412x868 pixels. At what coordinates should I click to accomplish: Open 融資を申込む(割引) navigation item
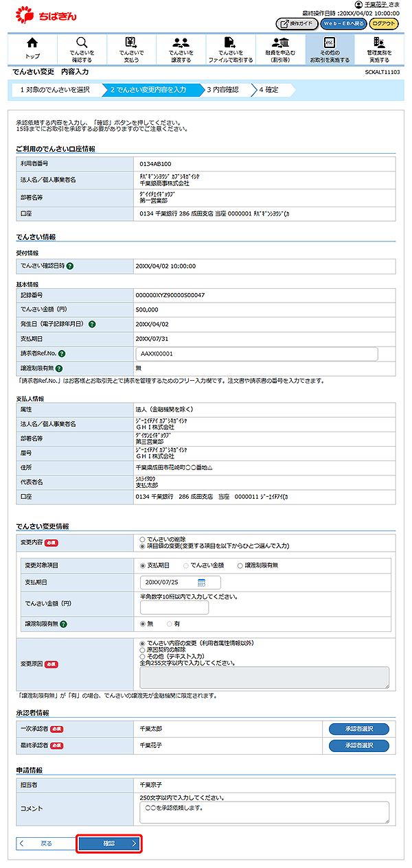tap(280, 49)
